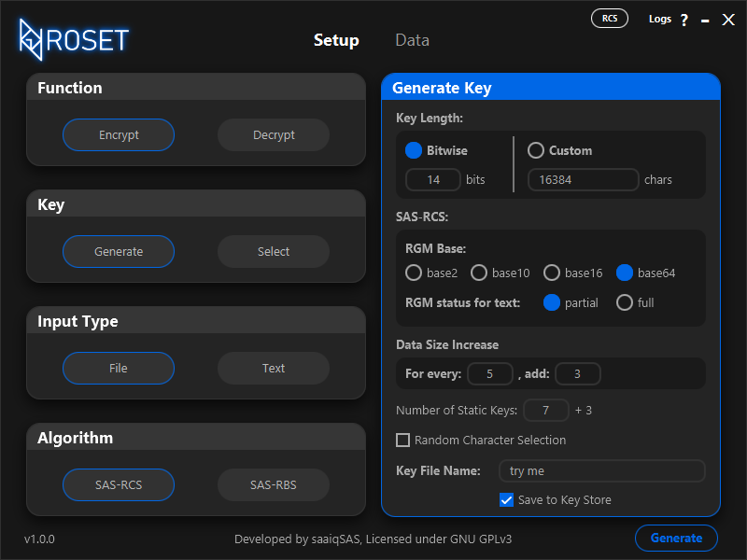The image size is (747, 560).
Task: Open the Setup tab
Action: coord(336,40)
